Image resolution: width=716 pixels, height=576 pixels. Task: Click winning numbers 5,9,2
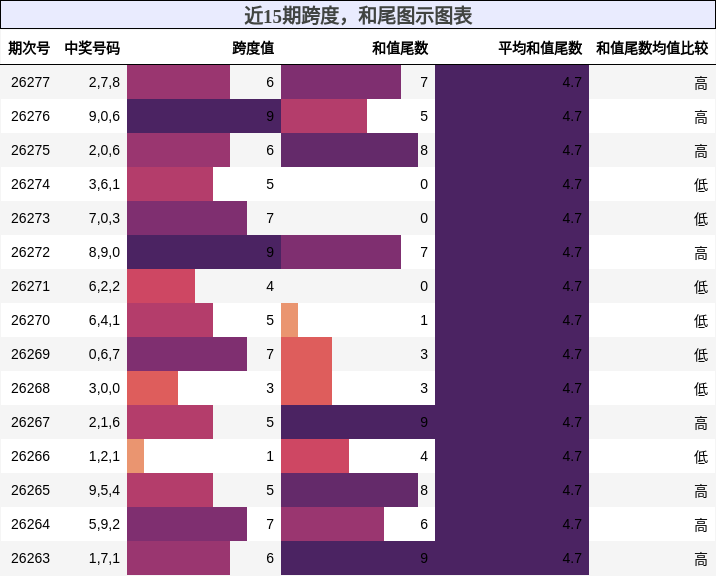104,524
